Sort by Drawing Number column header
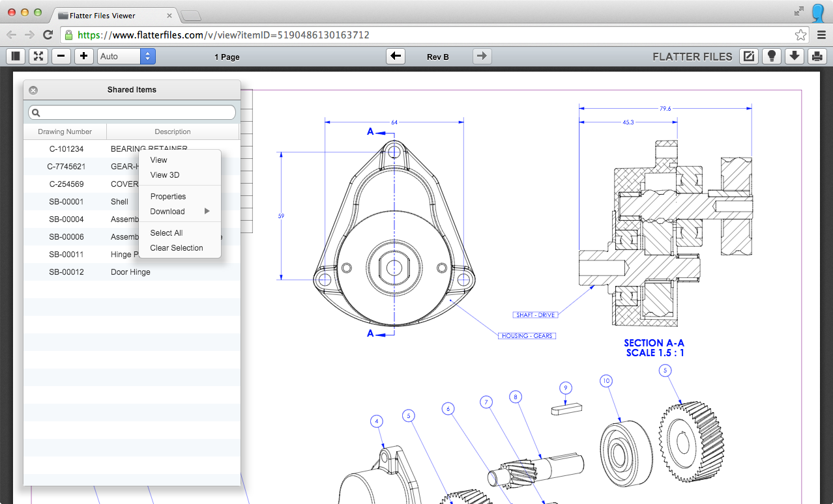 tap(65, 132)
